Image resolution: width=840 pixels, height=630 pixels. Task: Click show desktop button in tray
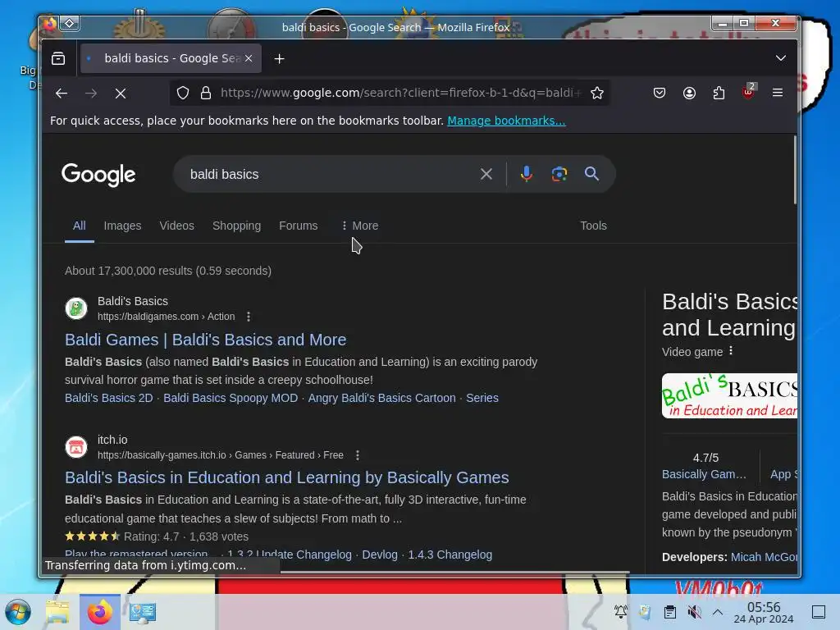[819, 612]
